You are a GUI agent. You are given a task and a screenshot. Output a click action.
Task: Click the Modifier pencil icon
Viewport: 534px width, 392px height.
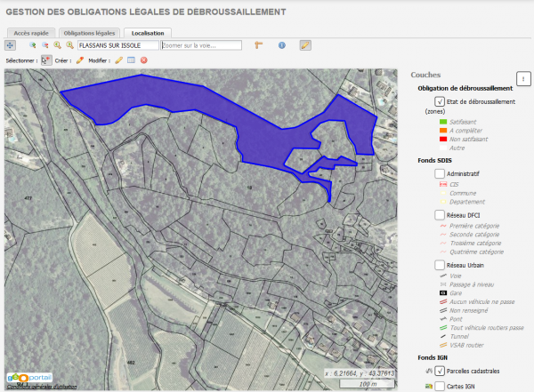click(118, 60)
